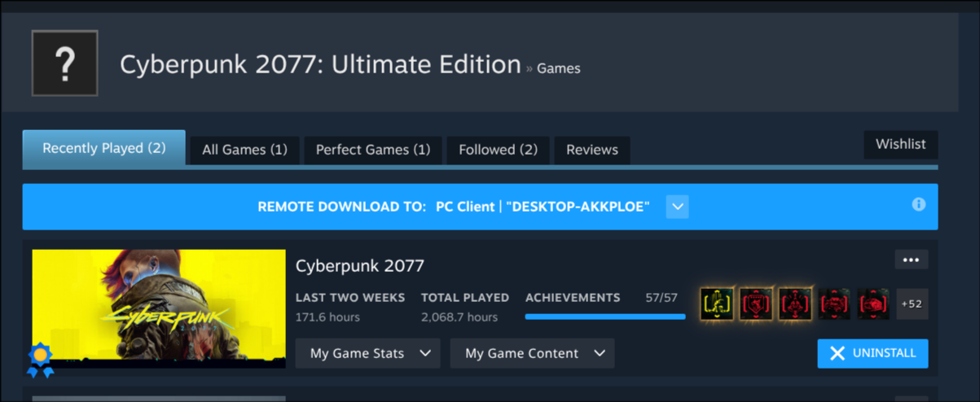The image size is (980, 402).
Task: Click the Uninstall button
Action: coord(872,353)
